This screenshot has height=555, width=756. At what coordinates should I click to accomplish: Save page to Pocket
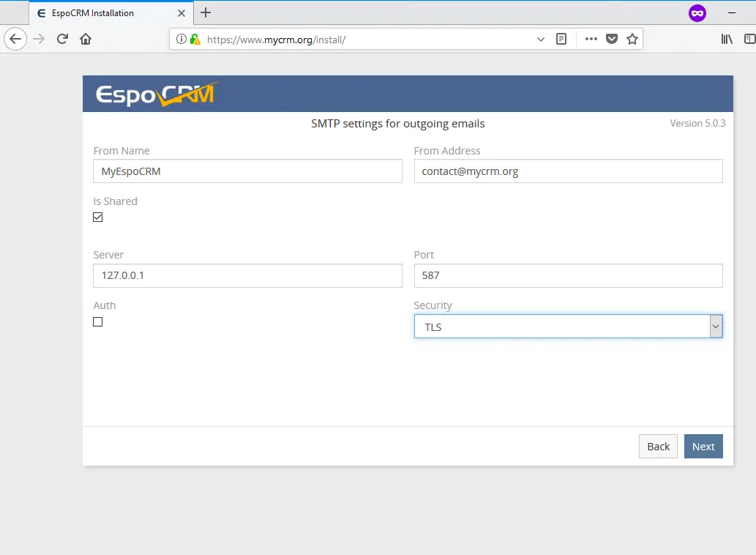point(612,39)
